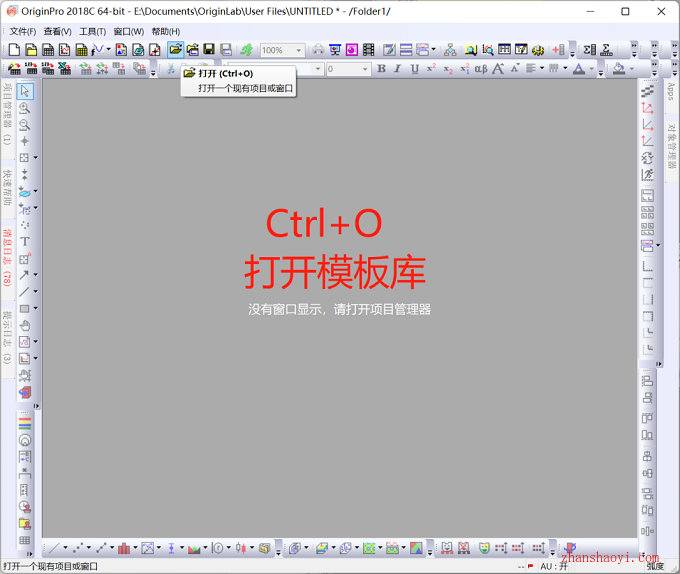This screenshot has height=574, width=680.
Task: Select the Zoom In tool
Action: coord(25,108)
